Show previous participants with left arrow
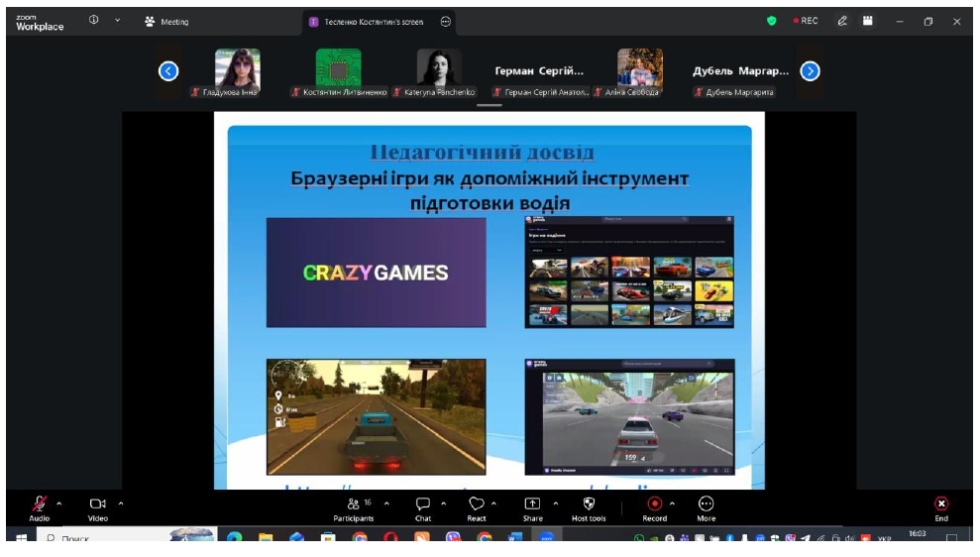Image resolution: width=980 pixels, height=557 pixels. click(168, 71)
